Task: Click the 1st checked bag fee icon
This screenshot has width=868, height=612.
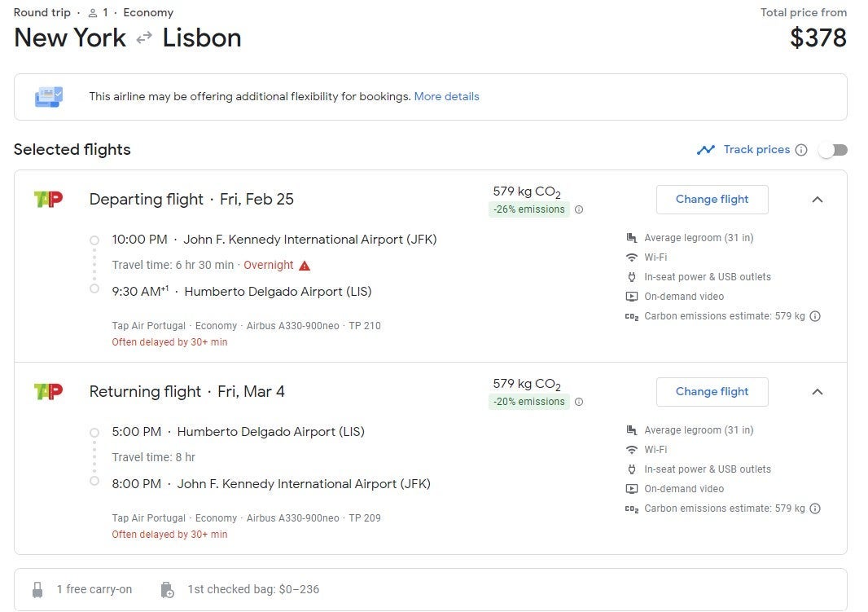Action: point(168,589)
